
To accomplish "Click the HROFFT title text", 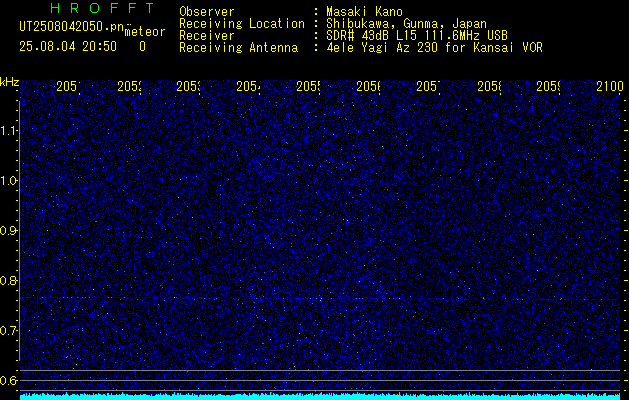I will pyautogui.click(x=102, y=8).
